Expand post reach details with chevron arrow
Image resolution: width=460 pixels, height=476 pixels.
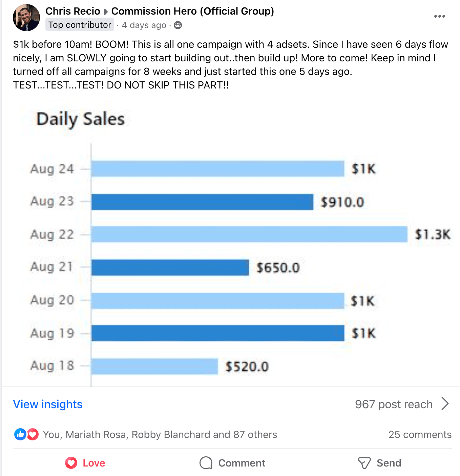point(445,404)
